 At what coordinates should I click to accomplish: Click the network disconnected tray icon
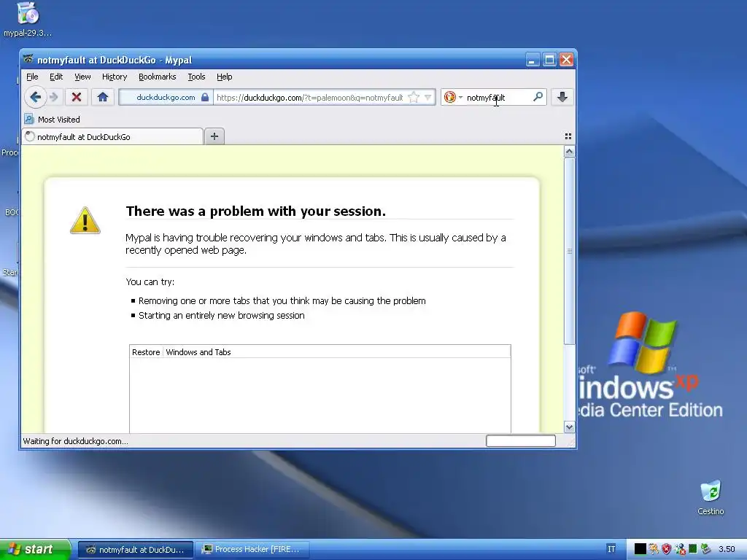point(680,549)
